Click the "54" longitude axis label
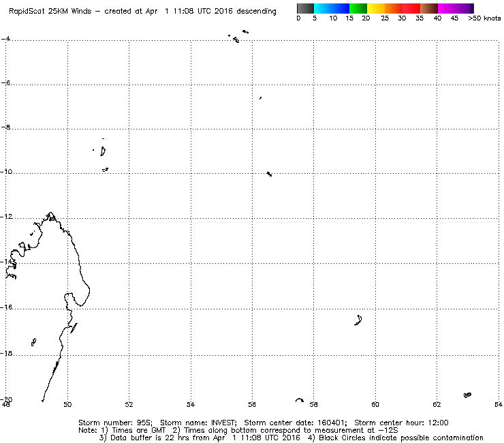504x443 pixels. 191,405
